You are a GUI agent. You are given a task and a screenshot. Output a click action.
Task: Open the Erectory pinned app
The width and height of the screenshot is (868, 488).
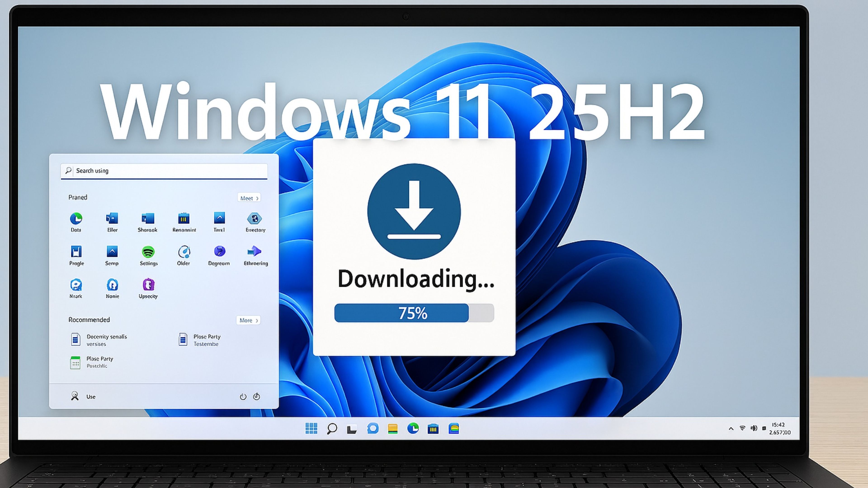click(255, 218)
